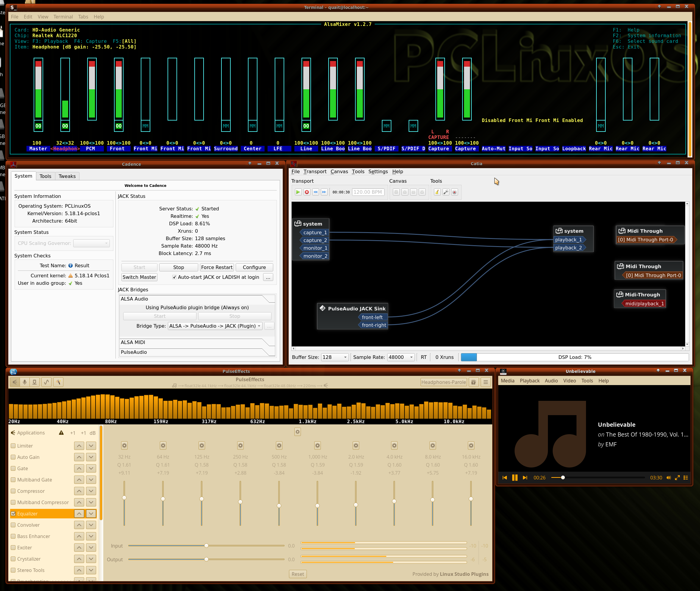Click PulseEffects test signal wave icon

click(46, 382)
